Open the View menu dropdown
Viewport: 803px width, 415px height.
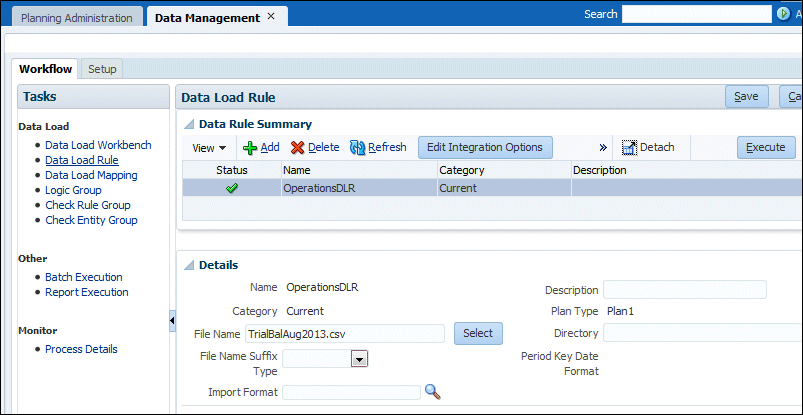209,147
